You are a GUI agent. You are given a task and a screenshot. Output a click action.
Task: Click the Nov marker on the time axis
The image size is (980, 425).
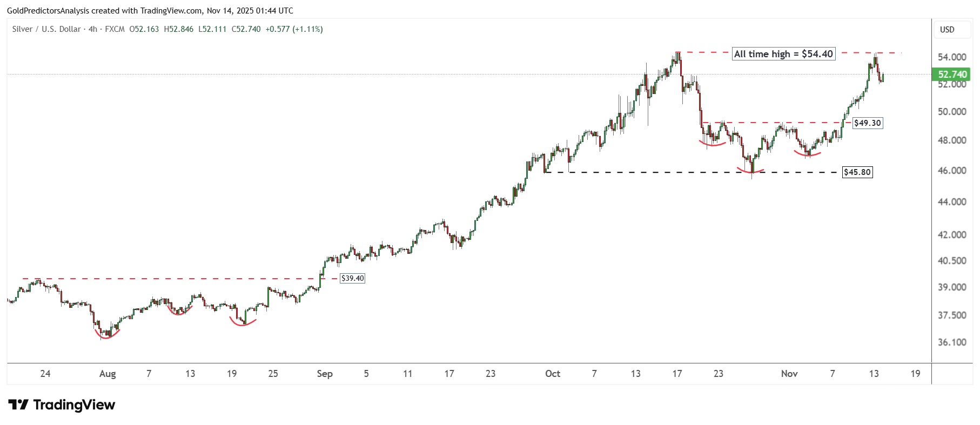point(789,374)
